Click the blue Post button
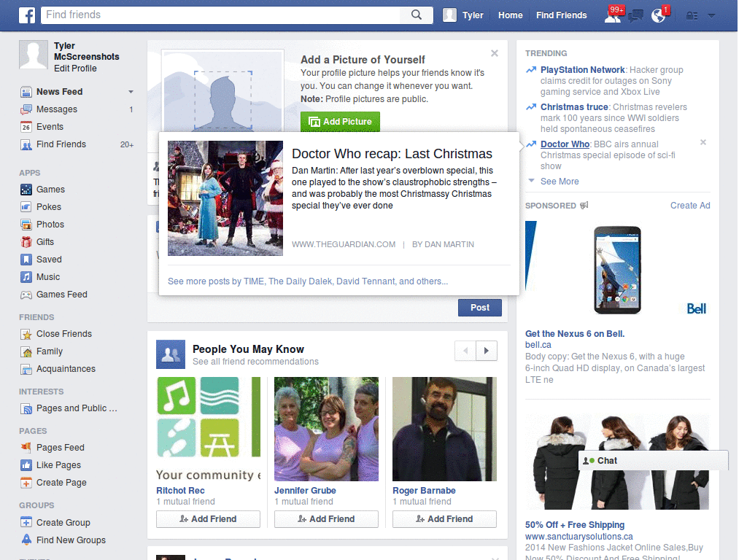This screenshot has height=560, width=747. pyautogui.click(x=480, y=308)
